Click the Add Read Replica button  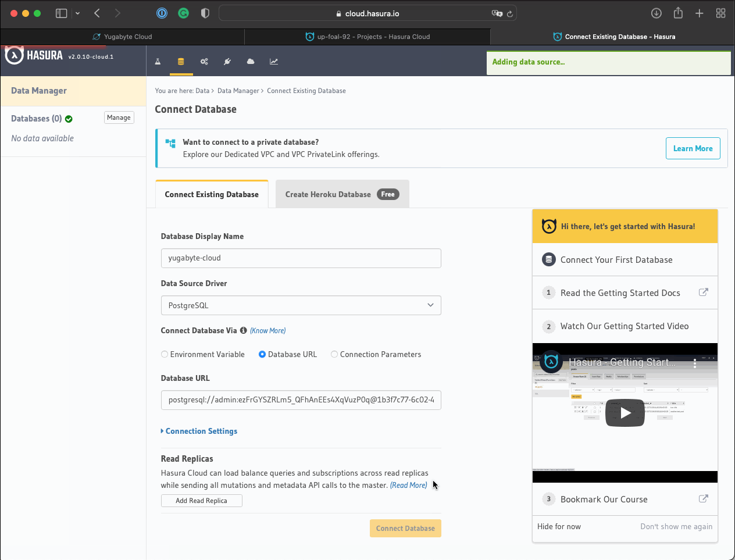click(x=201, y=501)
